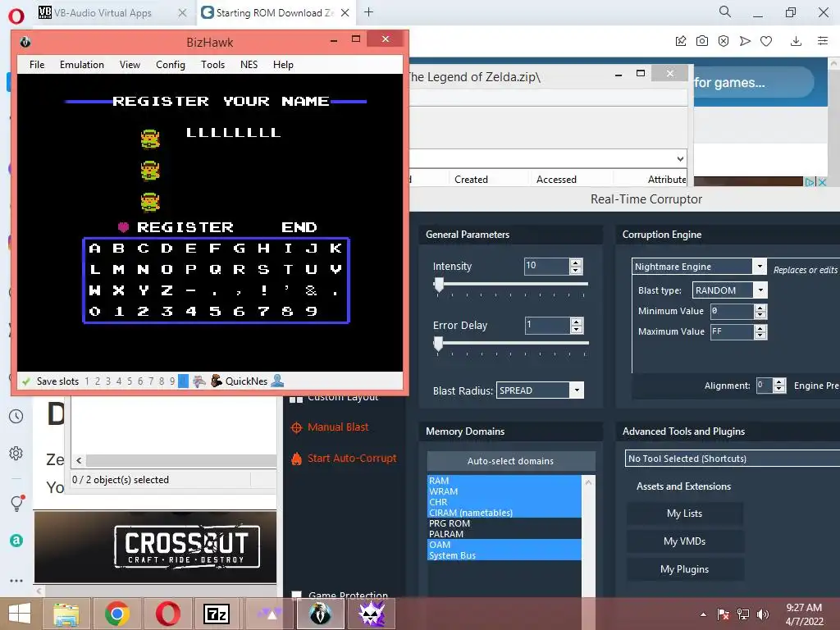Image resolution: width=840 pixels, height=630 pixels.
Task: Click the Manual Blast text link
Action: point(338,427)
